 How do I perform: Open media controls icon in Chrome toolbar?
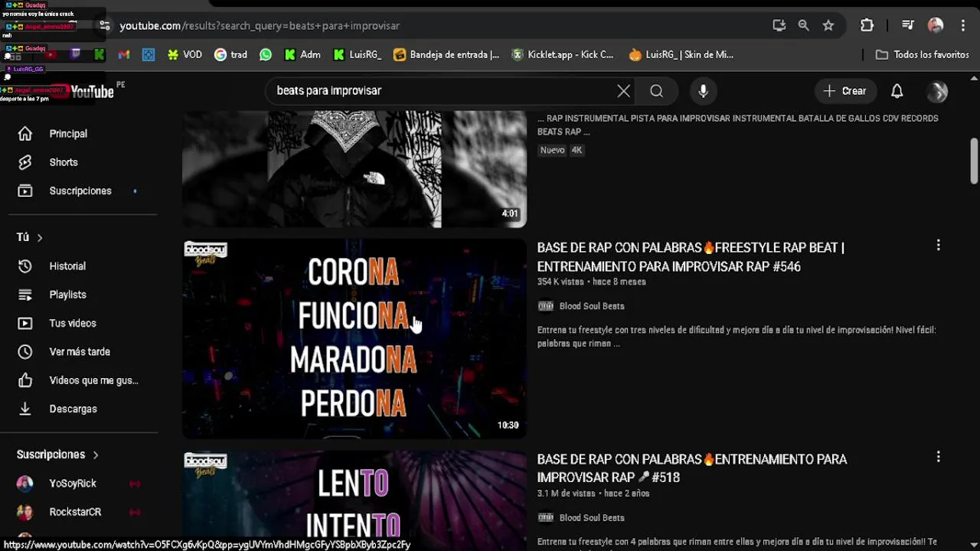click(x=907, y=25)
